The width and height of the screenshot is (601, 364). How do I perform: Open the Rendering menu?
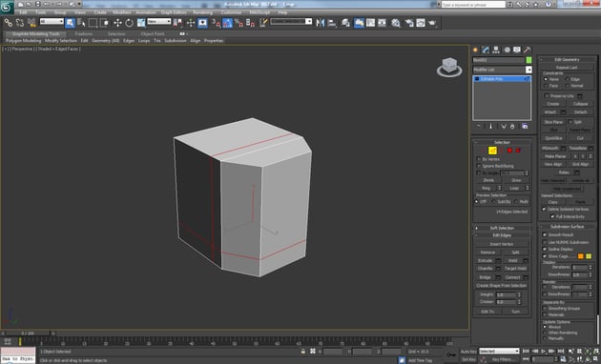tap(202, 12)
